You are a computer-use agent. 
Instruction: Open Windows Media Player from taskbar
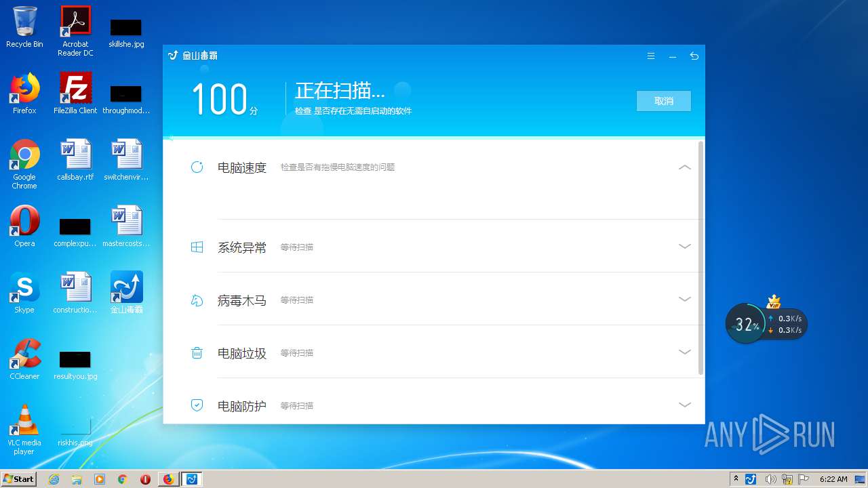pyautogui.click(x=100, y=479)
